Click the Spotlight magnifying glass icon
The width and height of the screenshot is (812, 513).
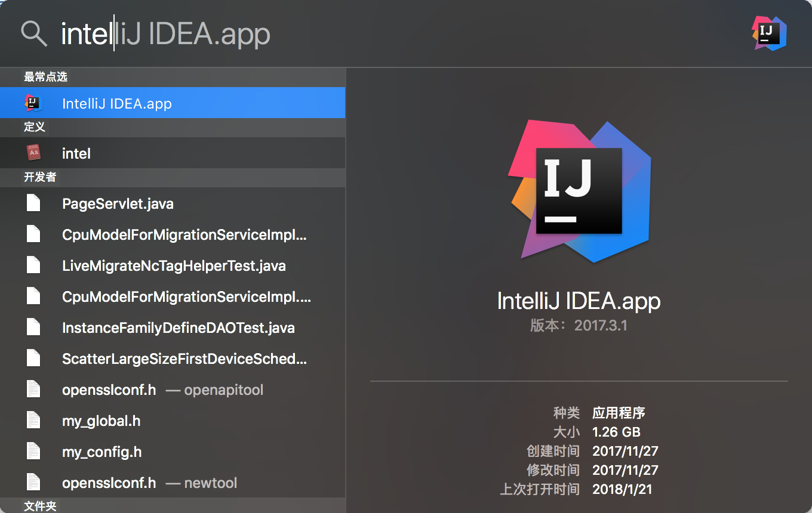coord(34,34)
